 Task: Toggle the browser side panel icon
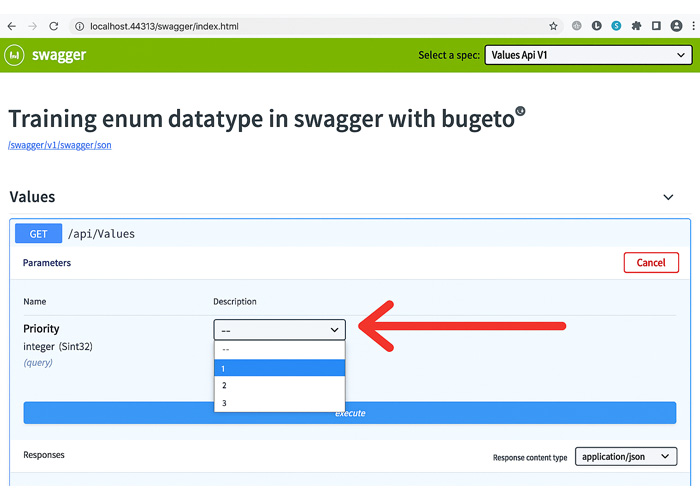[x=656, y=26]
